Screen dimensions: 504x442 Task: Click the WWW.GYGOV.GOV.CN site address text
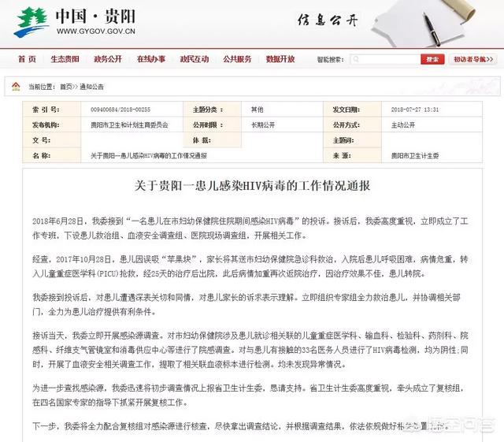coord(96,32)
